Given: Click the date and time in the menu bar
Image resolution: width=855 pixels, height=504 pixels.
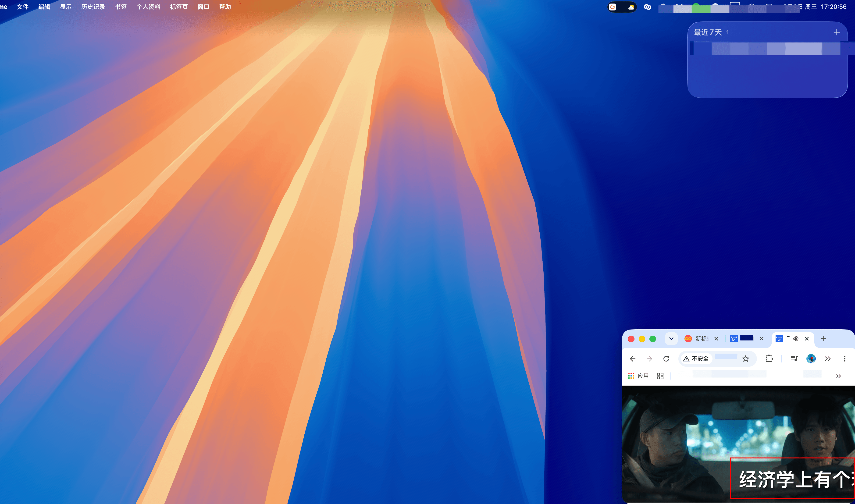Looking at the screenshot, I should click(815, 7).
